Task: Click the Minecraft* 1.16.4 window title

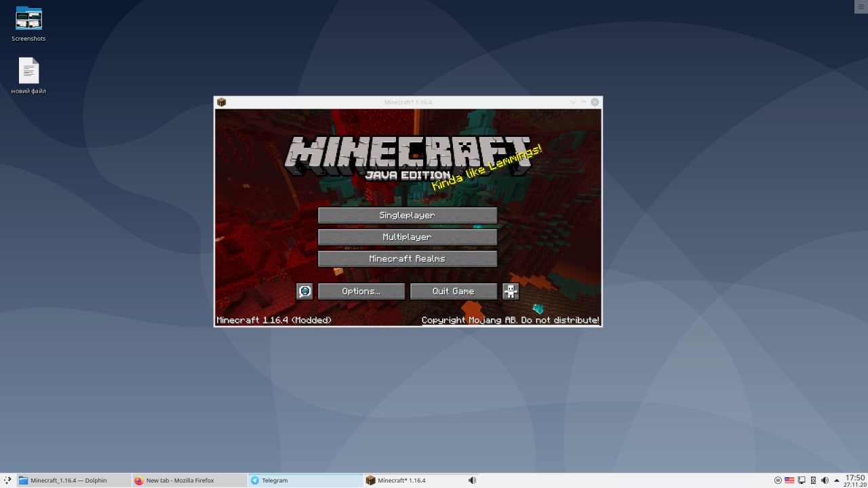Action: coord(408,102)
